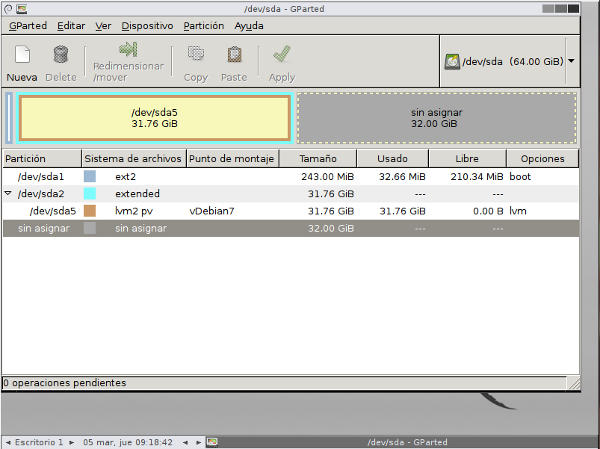Click the Opciones column header
The width and height of the screenshot is (600, 449).
[542, 158]
